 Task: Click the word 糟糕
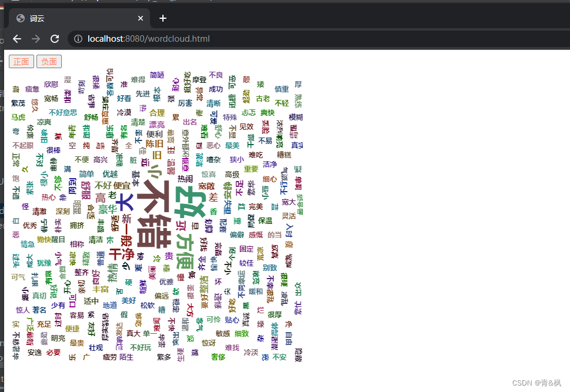[x=284, y=155]
